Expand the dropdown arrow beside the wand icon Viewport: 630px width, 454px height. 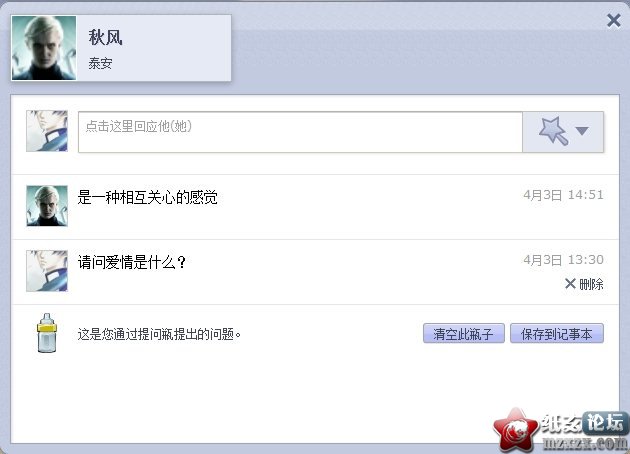[x=582, y=131]
